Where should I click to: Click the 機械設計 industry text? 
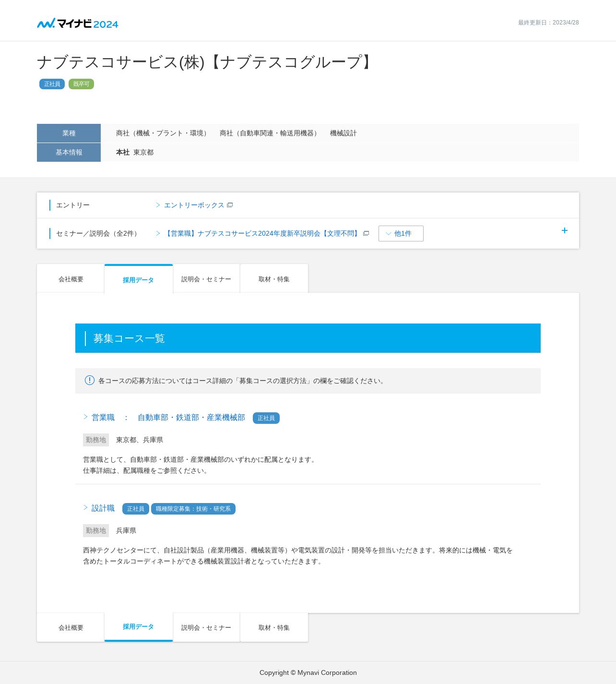pos(344,133)
